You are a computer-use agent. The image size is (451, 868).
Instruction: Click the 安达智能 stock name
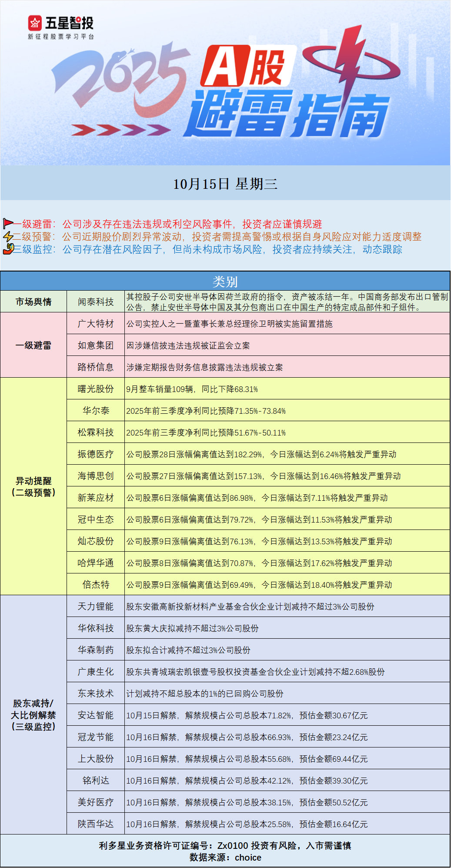96,715
